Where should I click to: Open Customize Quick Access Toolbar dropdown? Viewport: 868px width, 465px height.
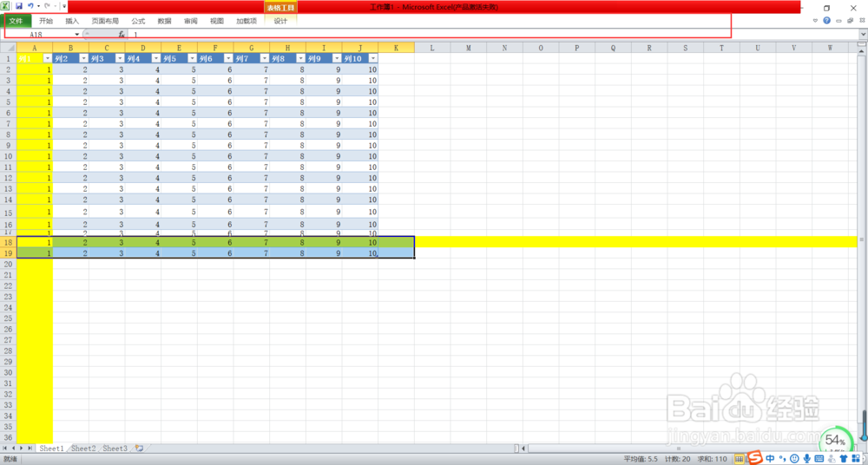64,6
